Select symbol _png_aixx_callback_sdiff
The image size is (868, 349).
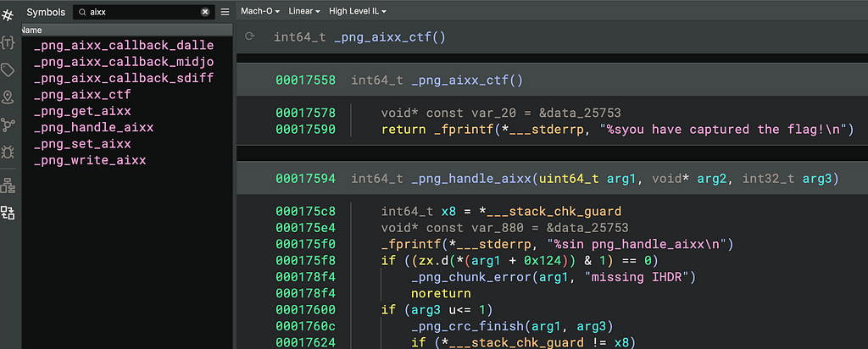point(124,78)
